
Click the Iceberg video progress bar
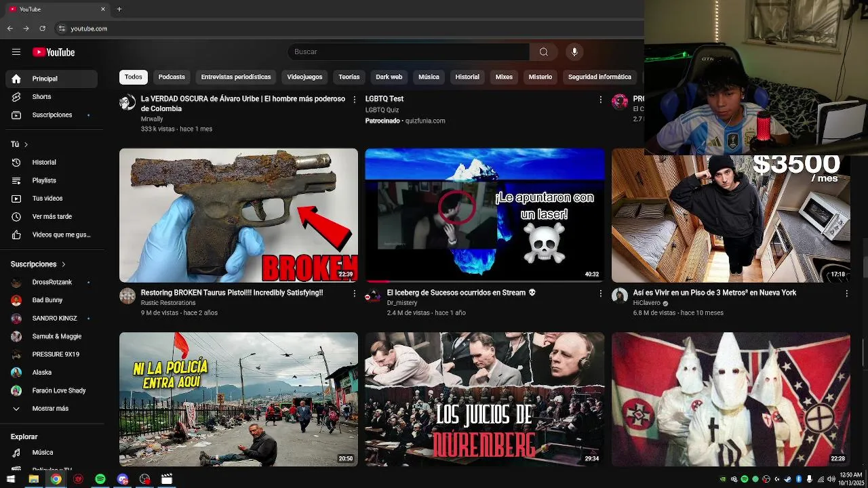click(485, 281)
